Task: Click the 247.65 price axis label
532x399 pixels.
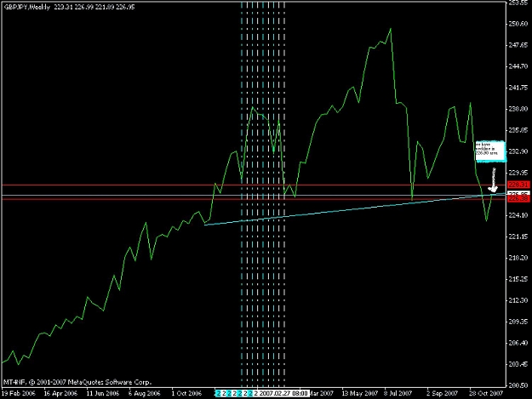Action: (518, 45)
